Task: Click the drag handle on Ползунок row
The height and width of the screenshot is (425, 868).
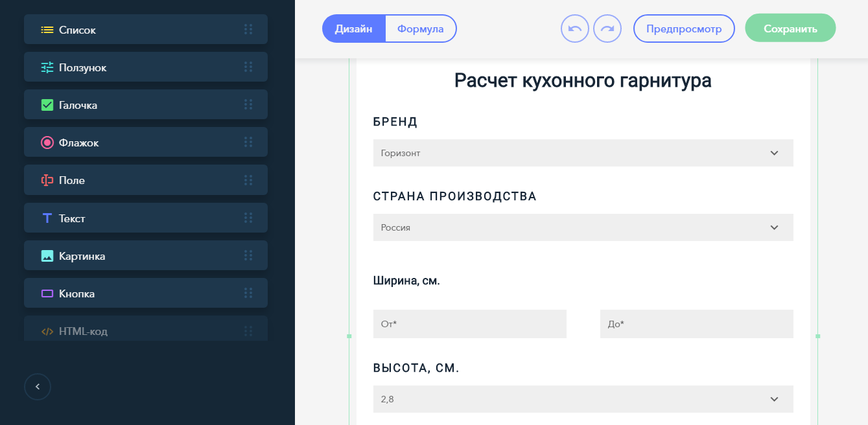Action: pos(248,67)
